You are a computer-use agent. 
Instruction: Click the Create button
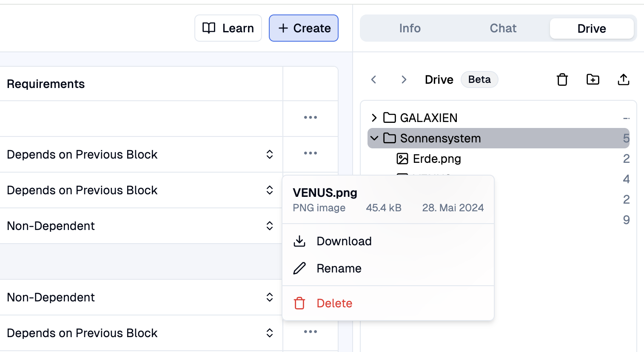304,28
